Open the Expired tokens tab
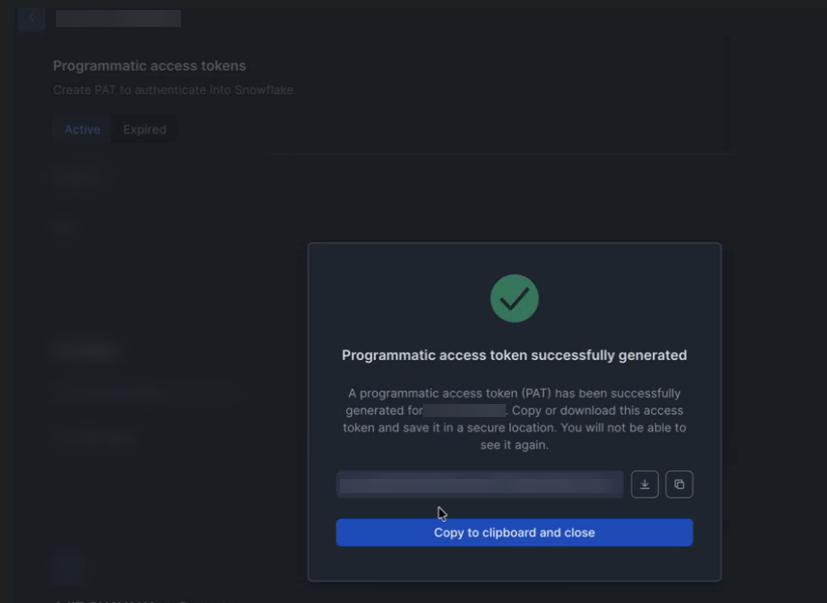827x603 pixels. 144,130
